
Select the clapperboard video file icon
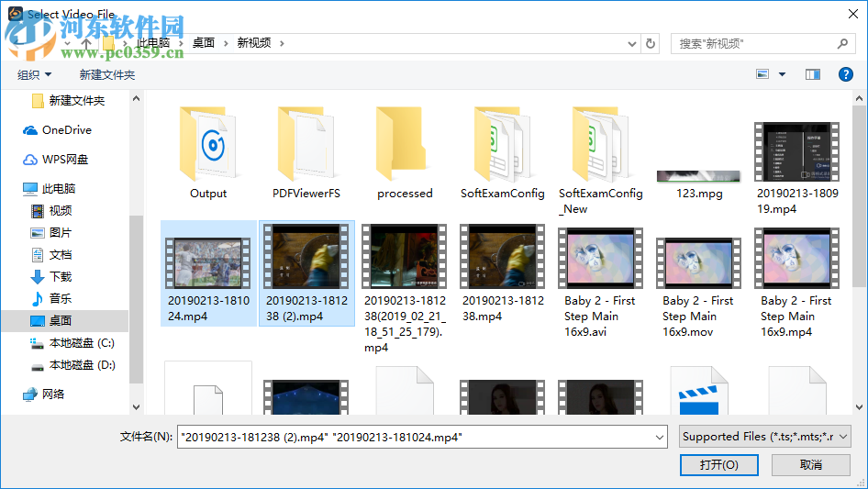pyautogui.click(x=698, y=391)
